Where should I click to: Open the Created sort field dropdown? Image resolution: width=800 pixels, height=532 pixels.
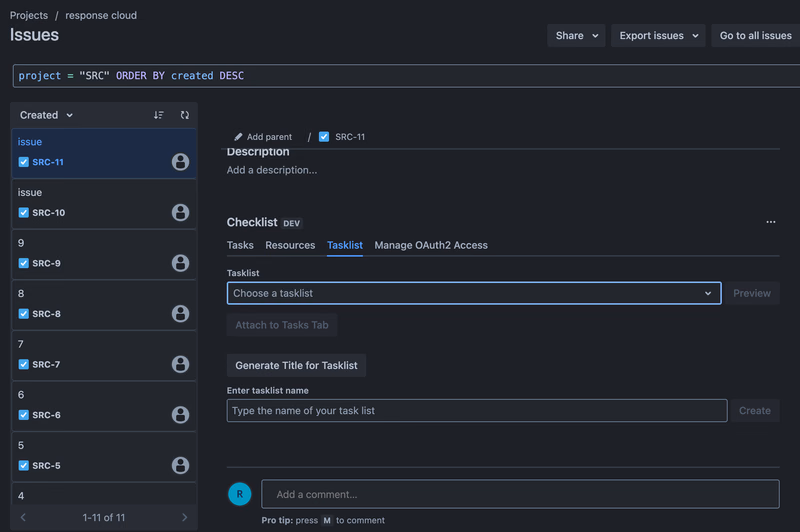point(46,115)
